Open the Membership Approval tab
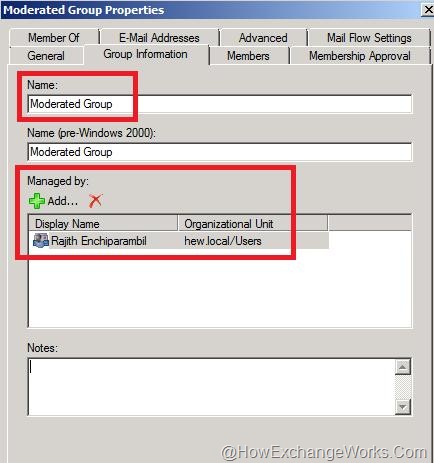The height and width of the screenshot is (463, 434). pyautogui.click(x=360, y=56)
